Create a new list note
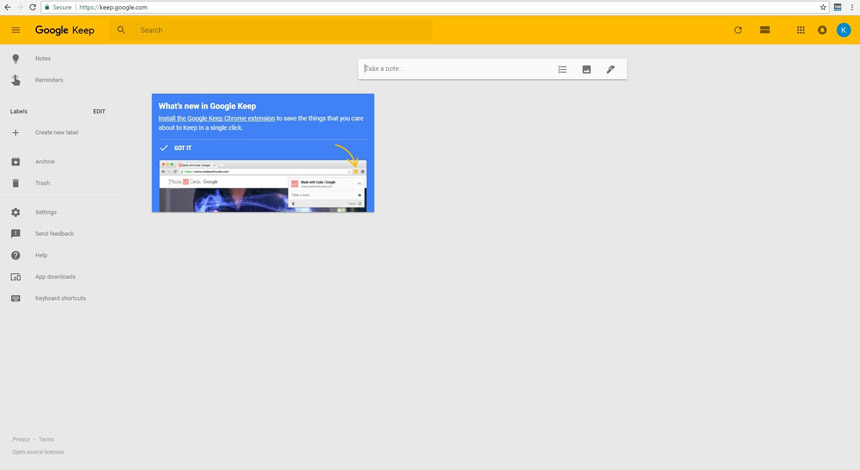Screen dimensions: 860x470 [562, 70]
